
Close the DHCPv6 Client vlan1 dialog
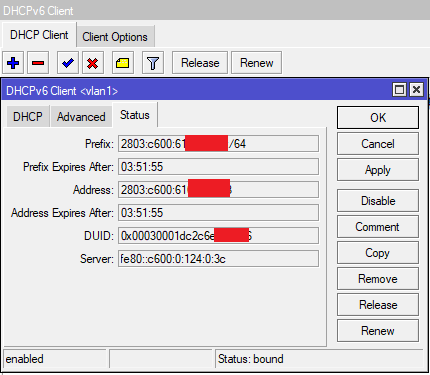(417, 90)
